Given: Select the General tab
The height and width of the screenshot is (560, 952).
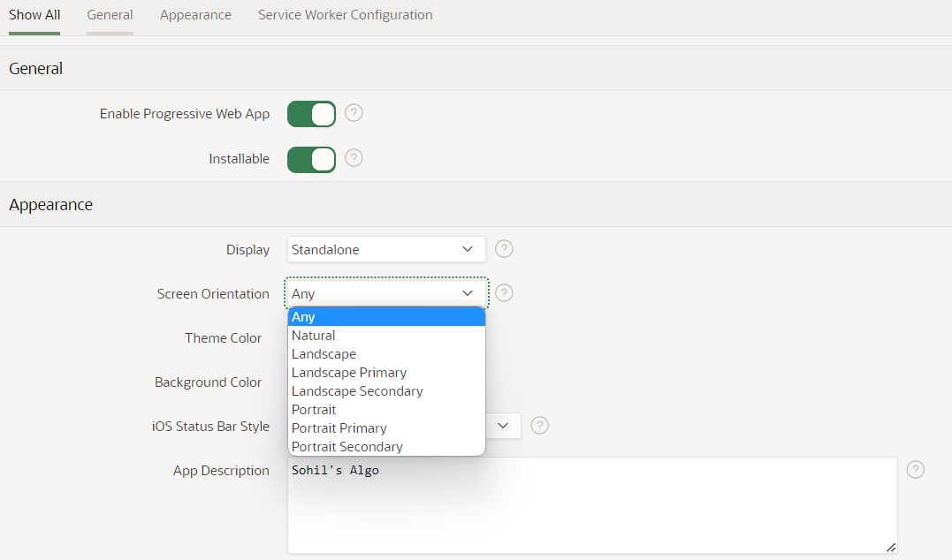Looking at the screenshot, I should click(110, 14).
